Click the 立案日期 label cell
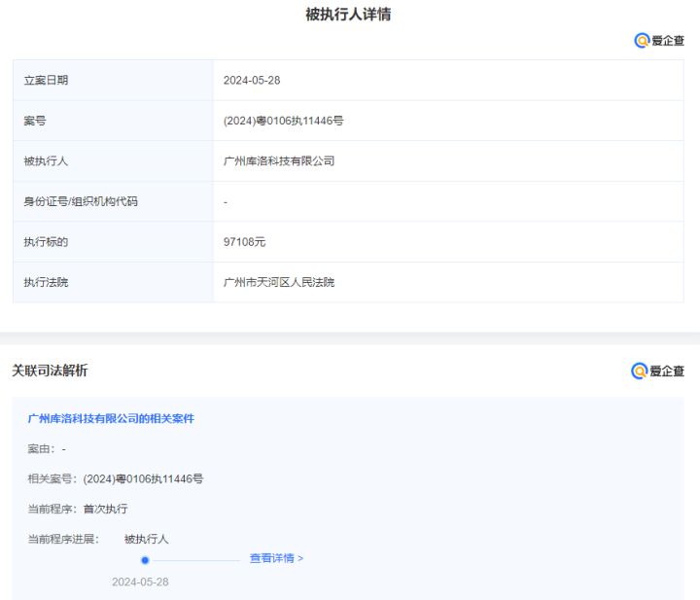This screenshot has width=700, height=600. 46,81
